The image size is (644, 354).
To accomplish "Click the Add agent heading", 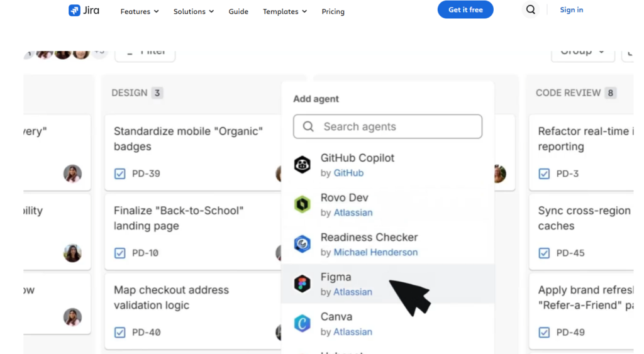I will (316, 99).
